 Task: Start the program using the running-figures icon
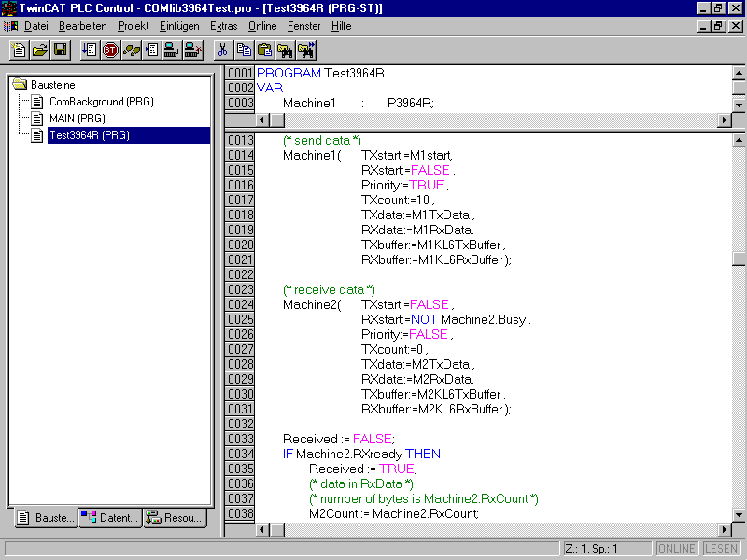(131, 49)
